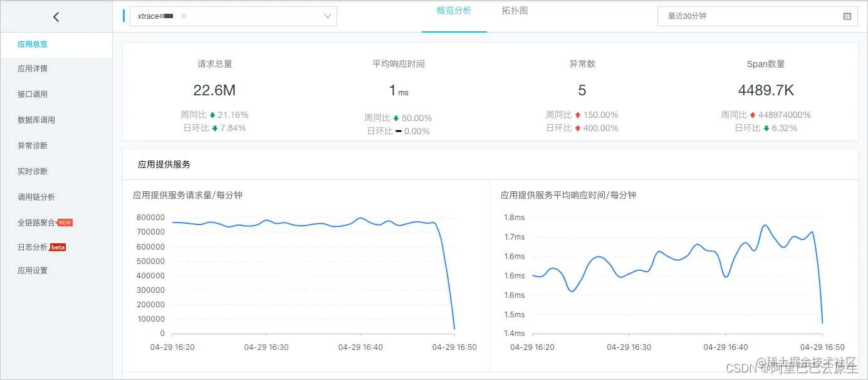Screen dimensions: 868x380
Task: Open 全链路聚合 in sidebar
Action: (x=36, y=223)
